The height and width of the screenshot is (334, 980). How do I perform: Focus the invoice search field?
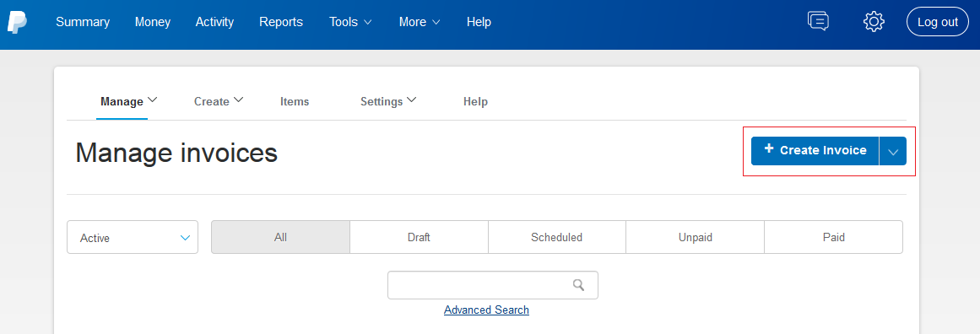(x=492, y=285)
